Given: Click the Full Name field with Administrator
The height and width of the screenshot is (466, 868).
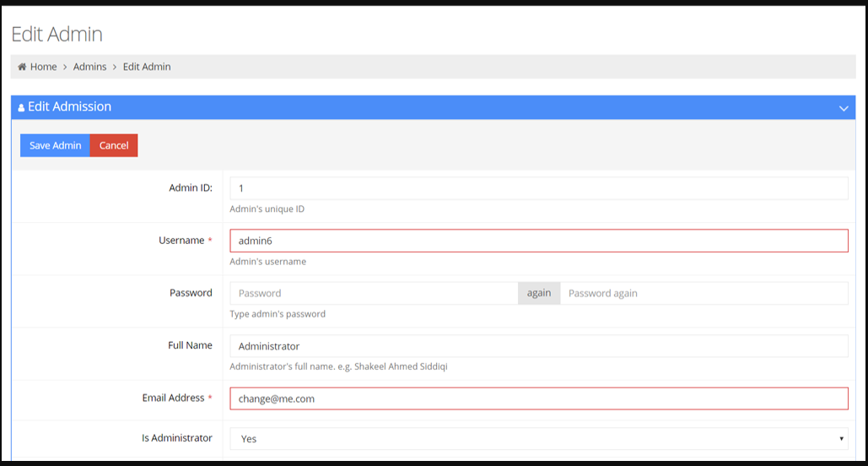Looking at the screenshot, I should pyautogui.click(x=539, y=346).
